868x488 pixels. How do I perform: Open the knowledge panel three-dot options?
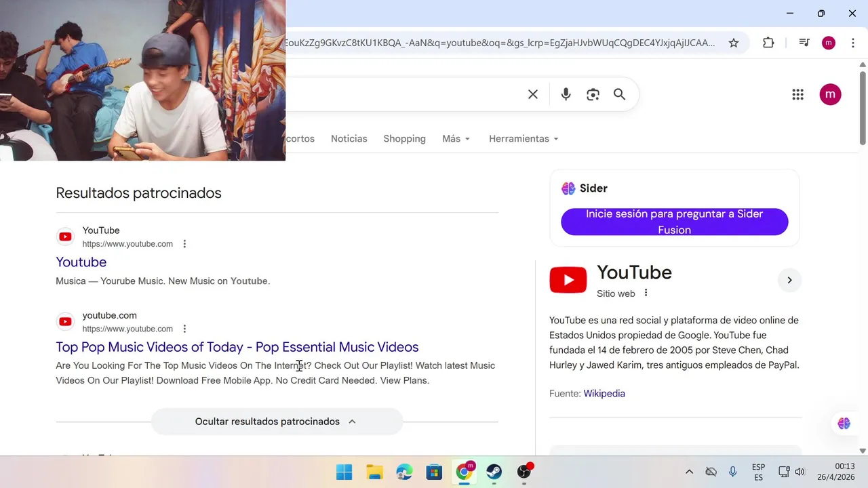pyautogui.click(x=646, y=293)
